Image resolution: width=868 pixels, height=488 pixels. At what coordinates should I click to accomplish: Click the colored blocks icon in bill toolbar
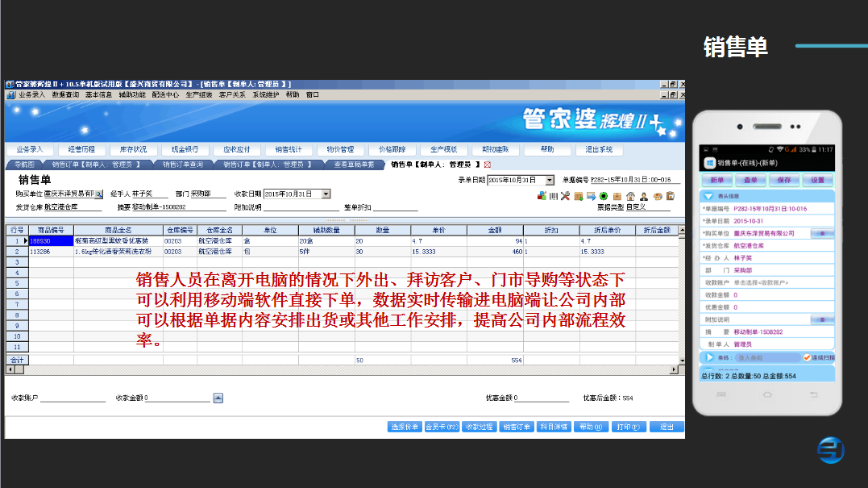point(542,196)
